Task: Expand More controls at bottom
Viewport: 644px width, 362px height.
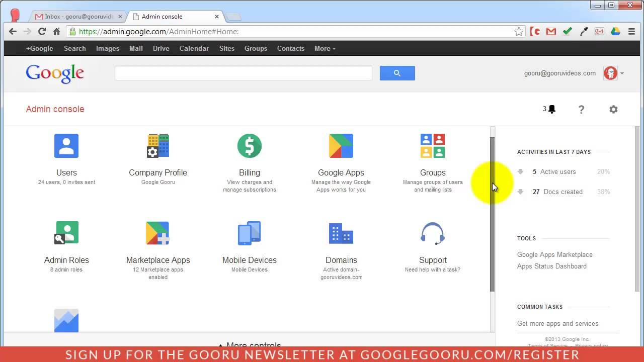Action: pos(250,345)
